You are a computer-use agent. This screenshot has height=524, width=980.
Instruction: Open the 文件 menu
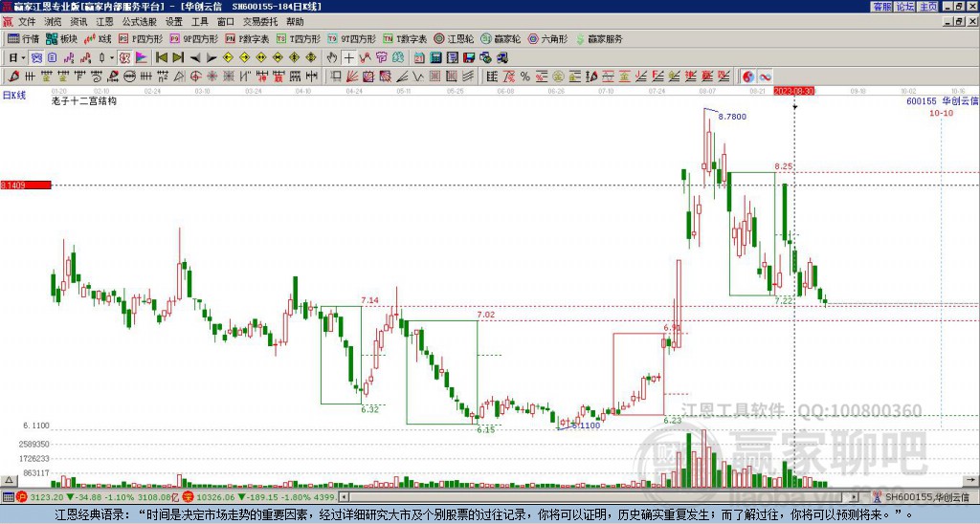click(27, 22)
